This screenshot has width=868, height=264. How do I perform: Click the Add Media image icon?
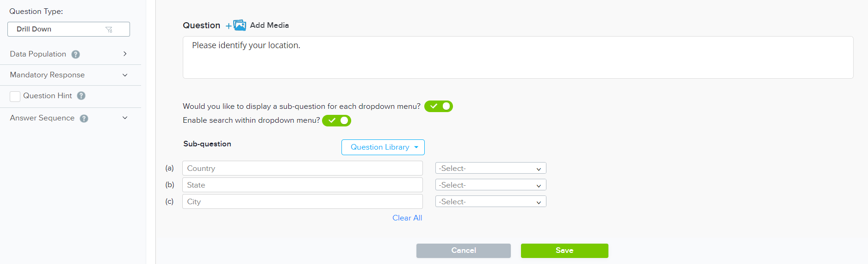[x=239, y=25]
